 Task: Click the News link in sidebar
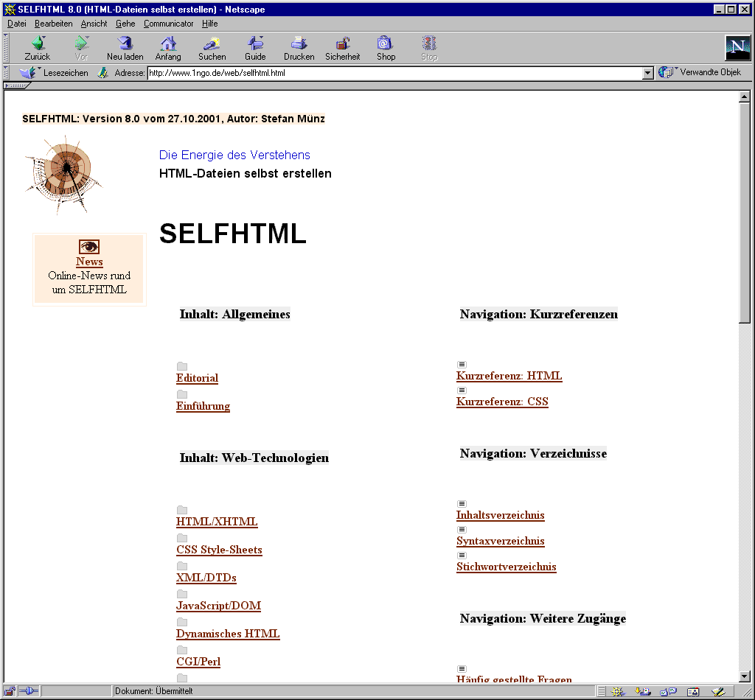(89, 262)
